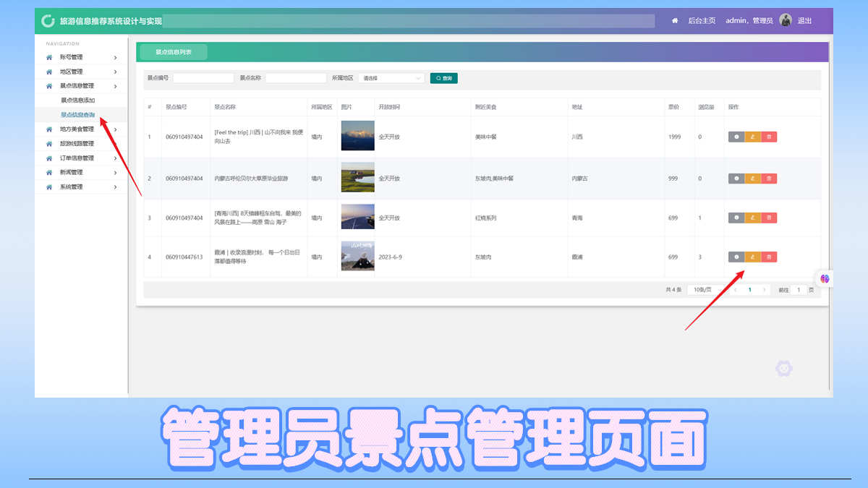
Task: Edit the 青海 scenic spot row
Action: (x=753, y=218)
